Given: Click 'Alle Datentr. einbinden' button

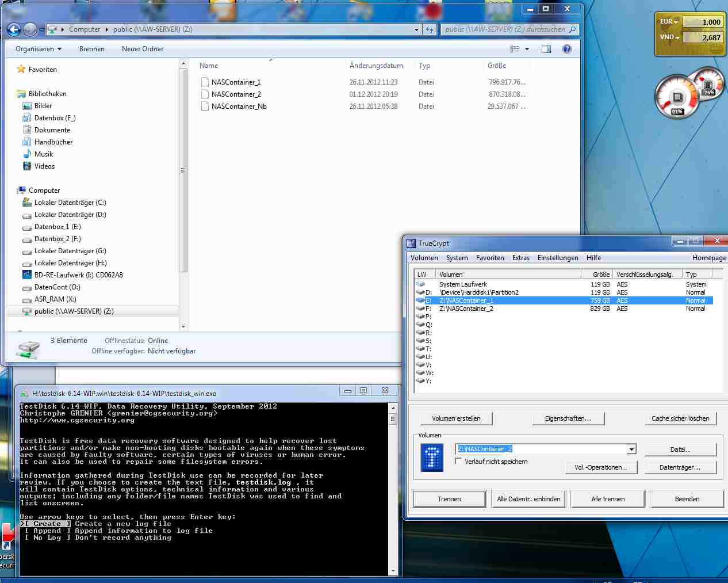Looking at the screenshot, I should (528, 499).
